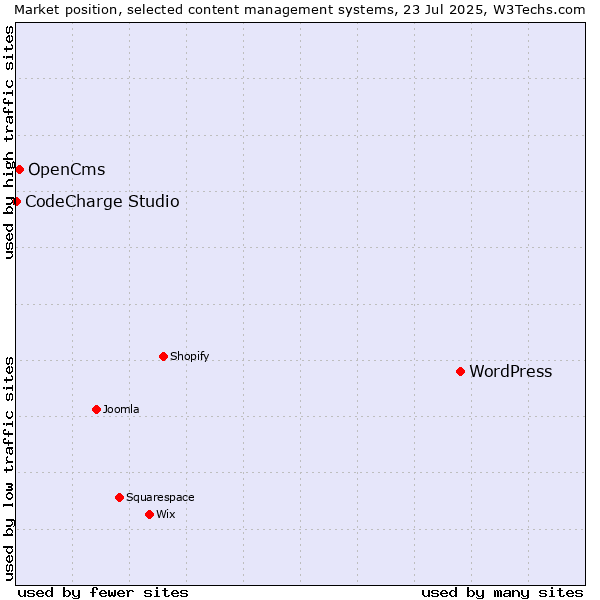Select the WordPress red marker

tap(460, 372)
